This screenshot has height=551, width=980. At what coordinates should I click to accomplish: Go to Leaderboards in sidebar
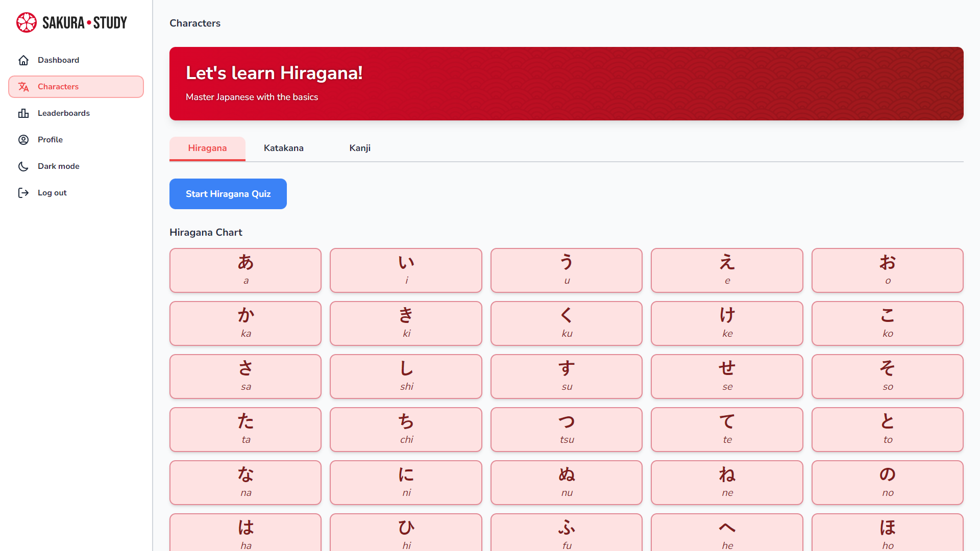pyautogui.click(x=76, y=113)
